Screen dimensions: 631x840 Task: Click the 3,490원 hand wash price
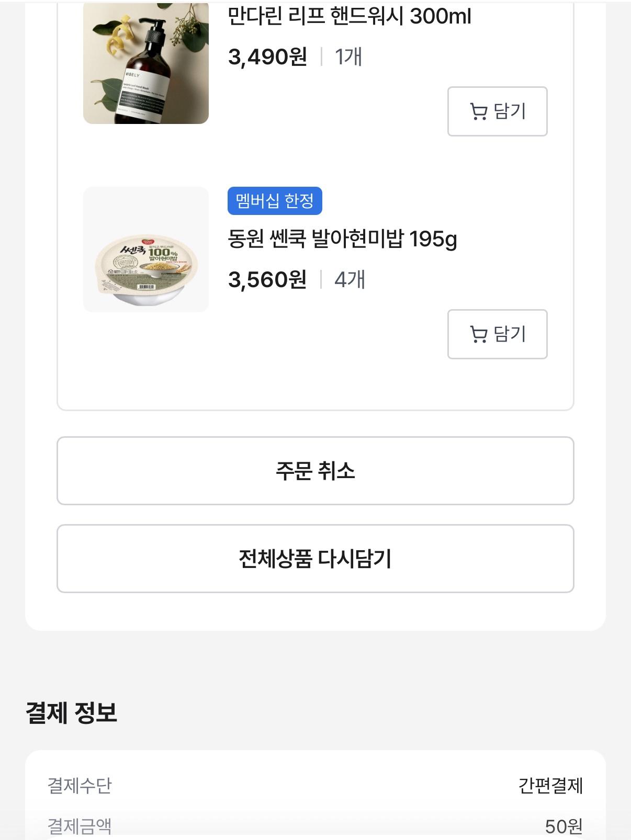[x=267, y=56]
